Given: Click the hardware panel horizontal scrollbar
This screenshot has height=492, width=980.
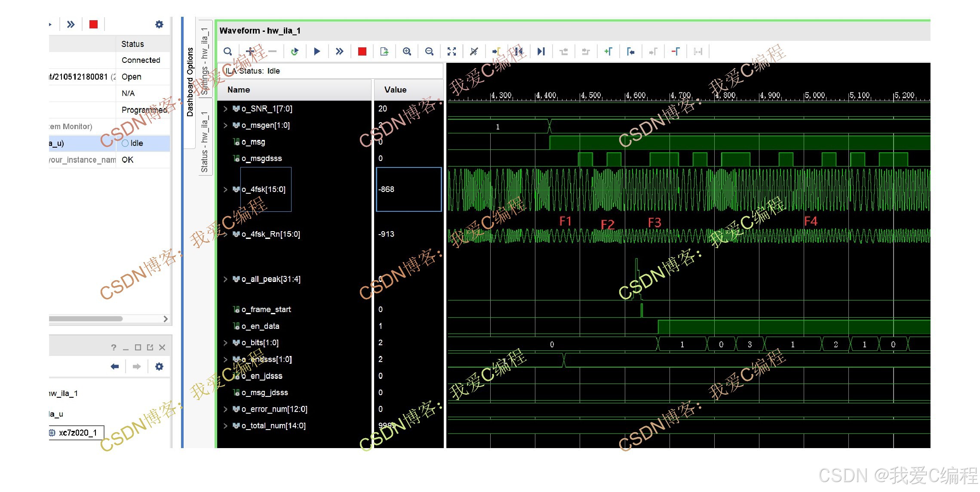Looking at the screenshot, I should pyautogui.click(x=86, y=319).
